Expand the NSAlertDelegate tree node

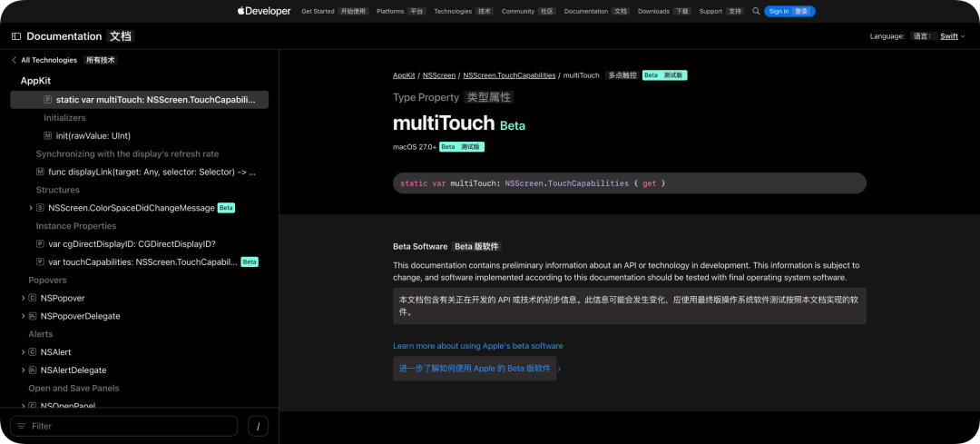23,370
